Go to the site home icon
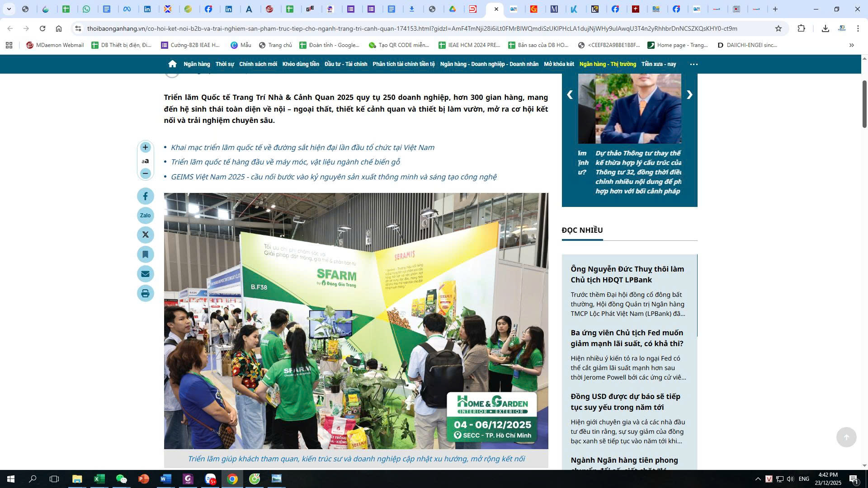 [172, 64]
